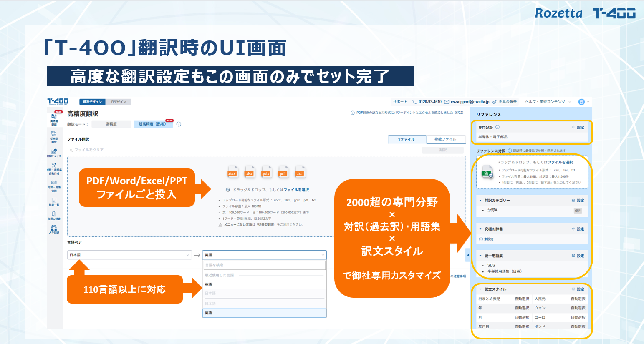Image resolution: width=644 pixels, height=344 pixels.
Task: Click the warning triangle icon note
Action: click(x=220, y=225)
